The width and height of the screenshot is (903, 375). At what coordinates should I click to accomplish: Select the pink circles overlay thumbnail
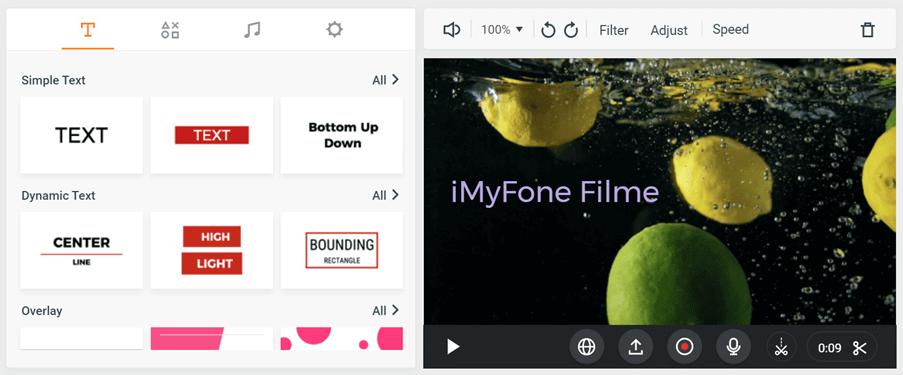tap(342, 339)
